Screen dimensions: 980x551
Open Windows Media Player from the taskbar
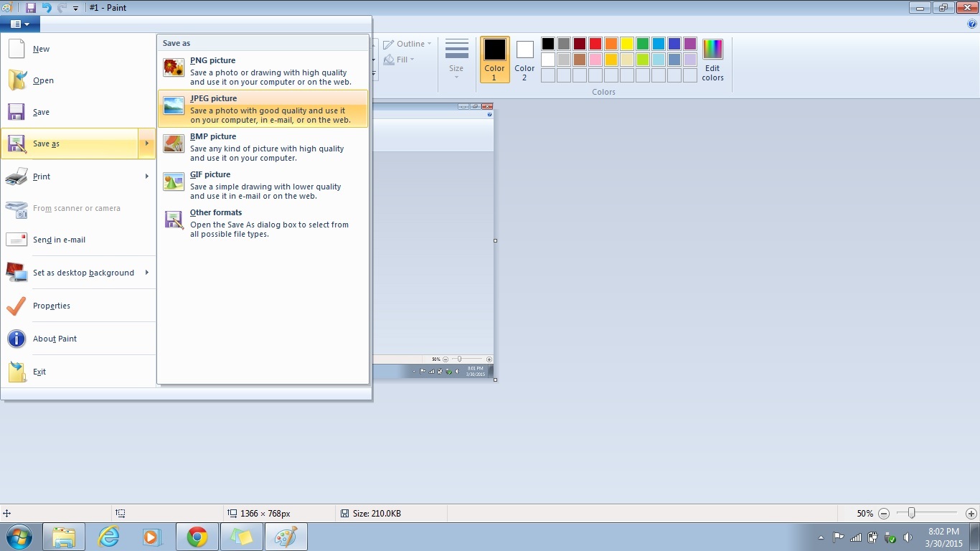(x=153, y=537)
